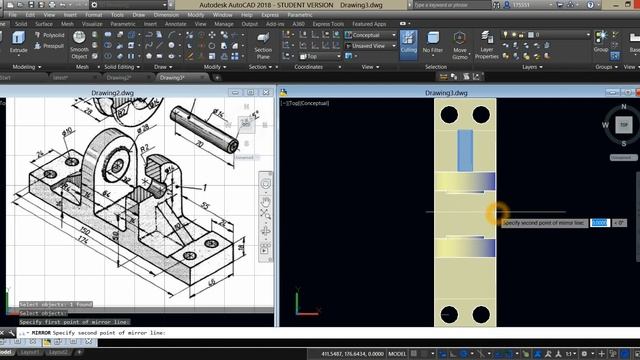Open the Help question mark icon
The image size is (640, 360).
click(x=591, y=5)
